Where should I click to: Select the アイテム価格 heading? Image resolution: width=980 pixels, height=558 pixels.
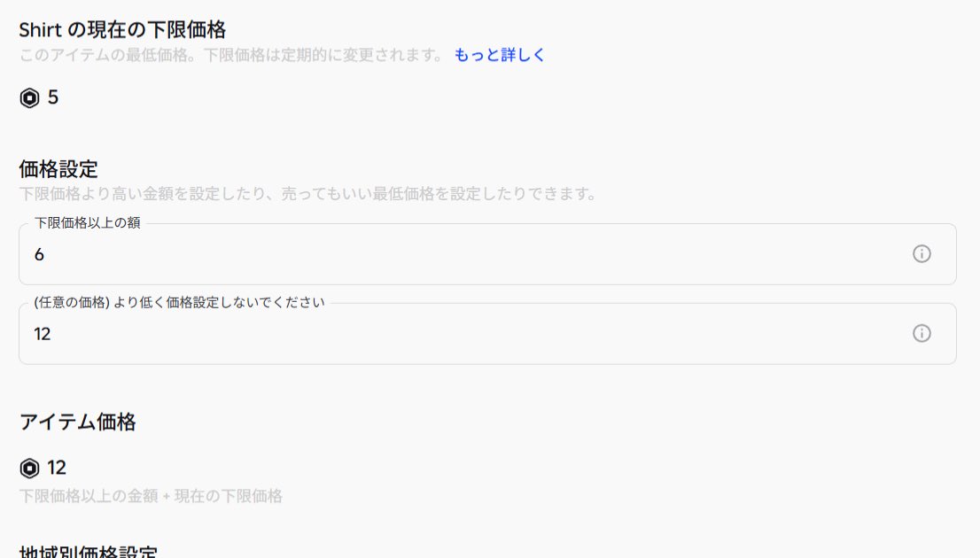click(77, 422)
